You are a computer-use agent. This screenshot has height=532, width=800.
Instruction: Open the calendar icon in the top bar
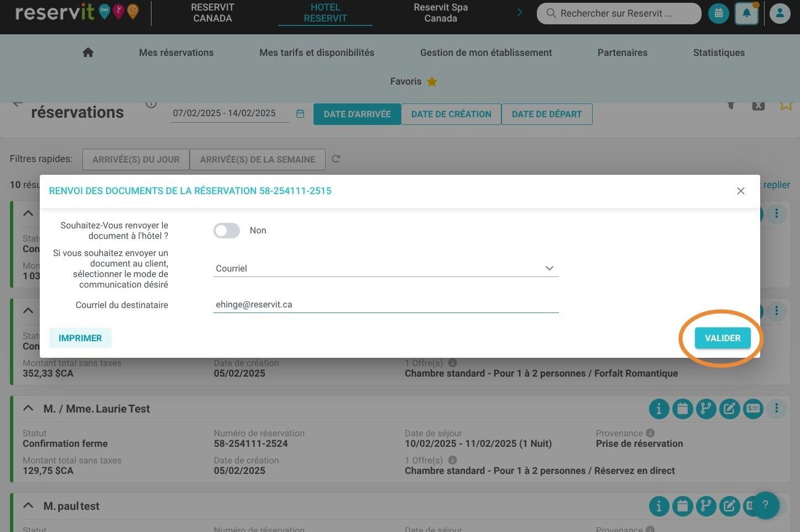coord(719,13)
